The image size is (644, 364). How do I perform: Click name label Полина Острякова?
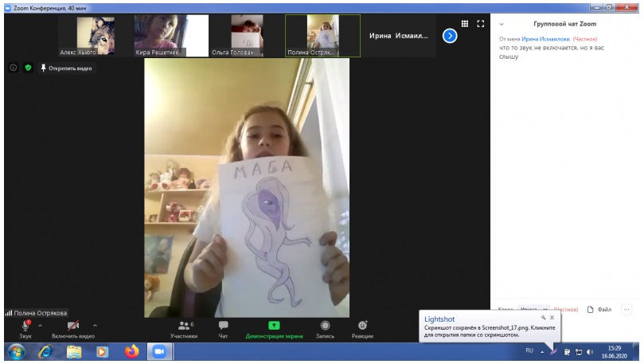coord(41,313)
